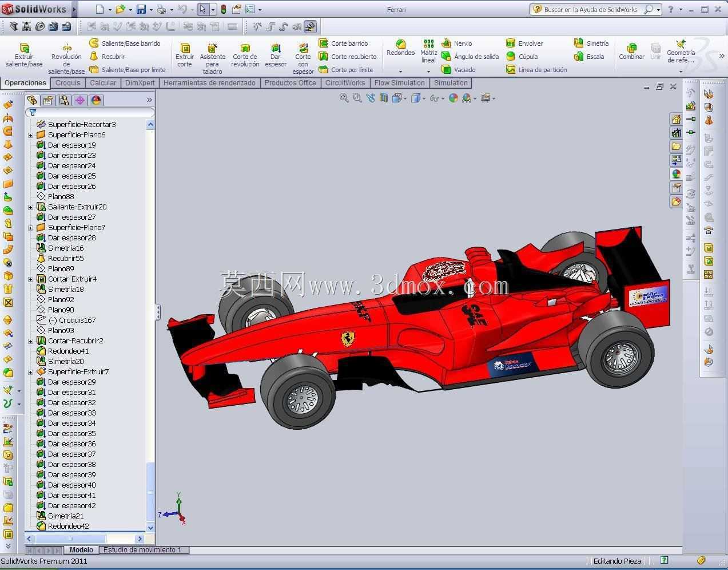Select (-) Croquis167 in feature tree

pos(66,320)
